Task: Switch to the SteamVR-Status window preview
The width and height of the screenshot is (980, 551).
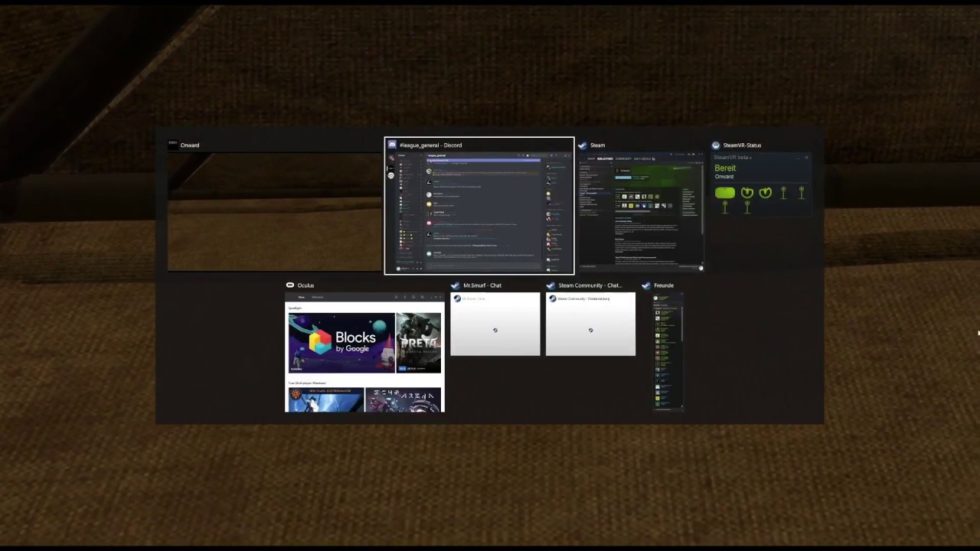Action: pos(761,184)
